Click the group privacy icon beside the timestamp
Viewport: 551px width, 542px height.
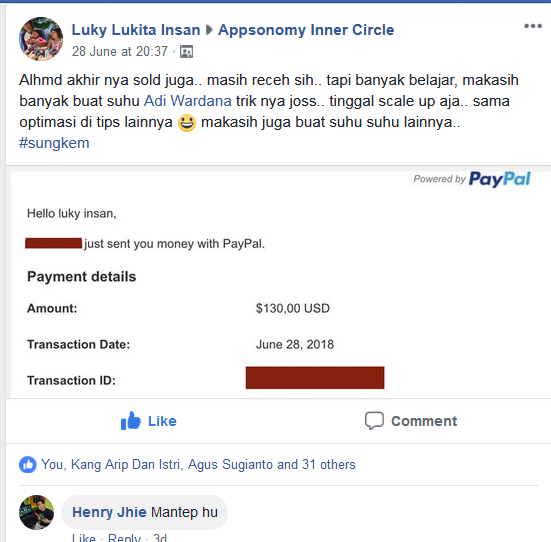click(x=186, y=52)
